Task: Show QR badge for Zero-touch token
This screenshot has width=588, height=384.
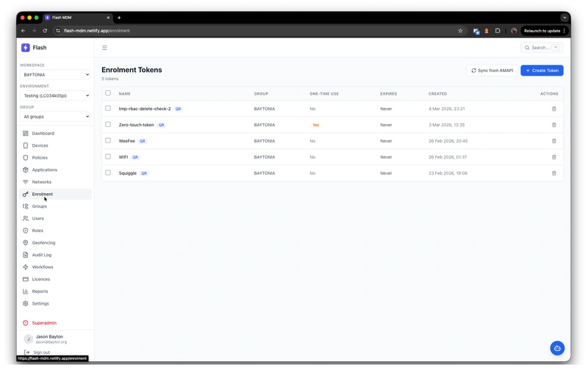Action: (x=161, y=125)
